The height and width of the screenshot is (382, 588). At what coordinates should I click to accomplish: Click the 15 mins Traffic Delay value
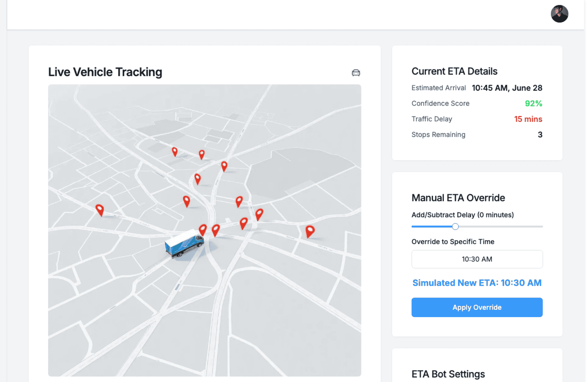(528, 119)
